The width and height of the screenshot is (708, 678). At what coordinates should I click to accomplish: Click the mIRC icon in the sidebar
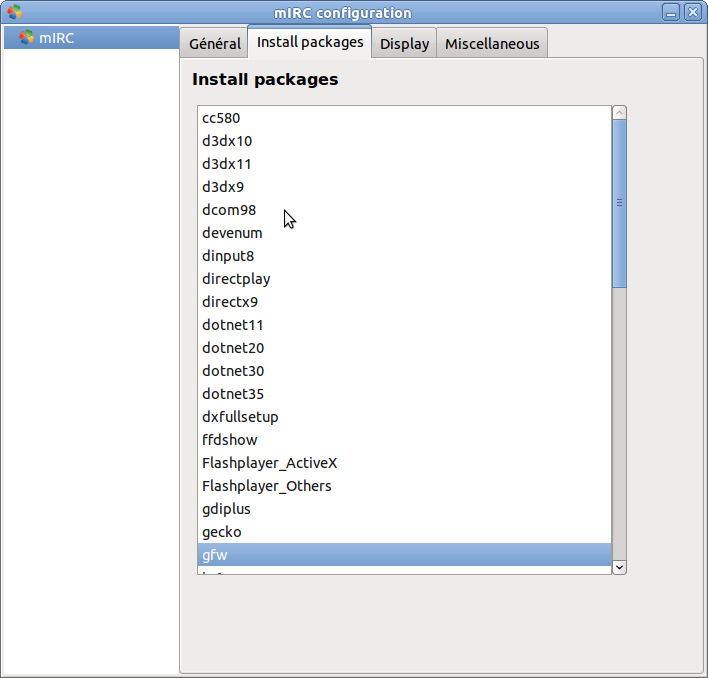(x=27, y=37)
